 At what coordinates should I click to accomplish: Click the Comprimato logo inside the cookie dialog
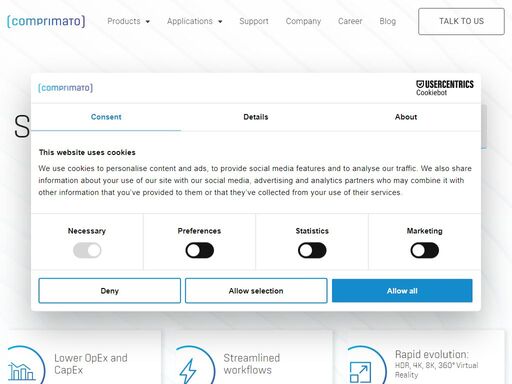click(x=65, y=88)
